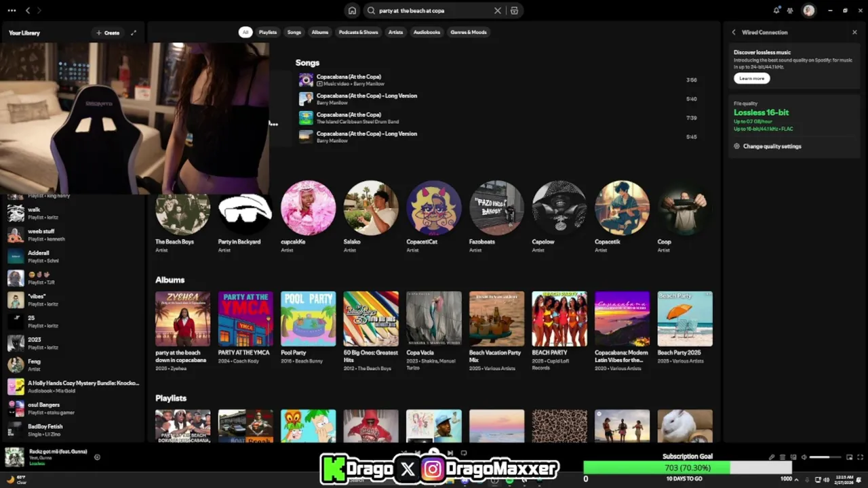868x488 pixels.
Task: Go back in the Wired Connection panel
Action: pos(733,32)
